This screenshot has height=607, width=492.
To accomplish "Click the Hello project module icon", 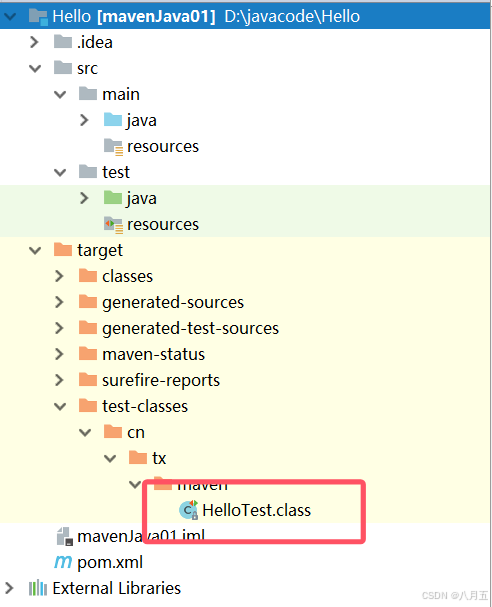I will 38,17.
